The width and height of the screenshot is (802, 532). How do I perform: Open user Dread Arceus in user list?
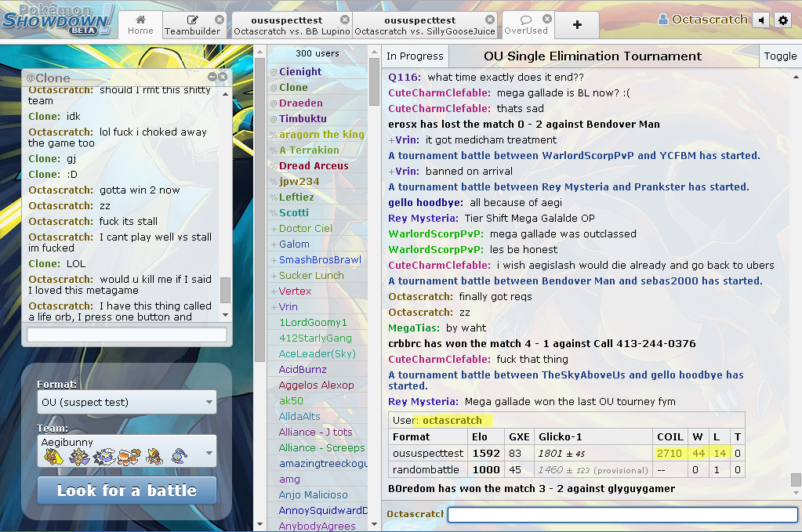coord(314,166)
